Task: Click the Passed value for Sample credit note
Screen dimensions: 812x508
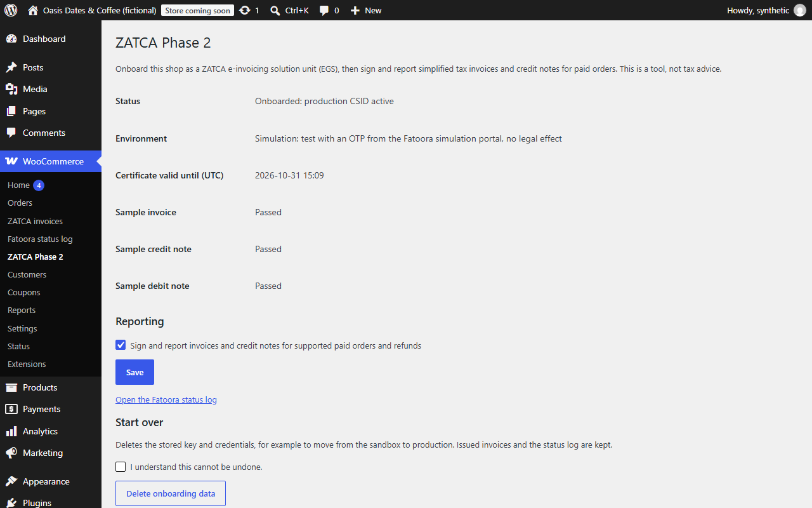Action: 268,249
